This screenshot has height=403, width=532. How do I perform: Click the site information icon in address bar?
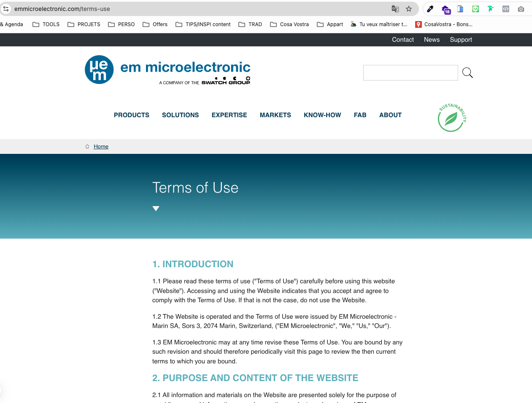click(x=6, y=9)
